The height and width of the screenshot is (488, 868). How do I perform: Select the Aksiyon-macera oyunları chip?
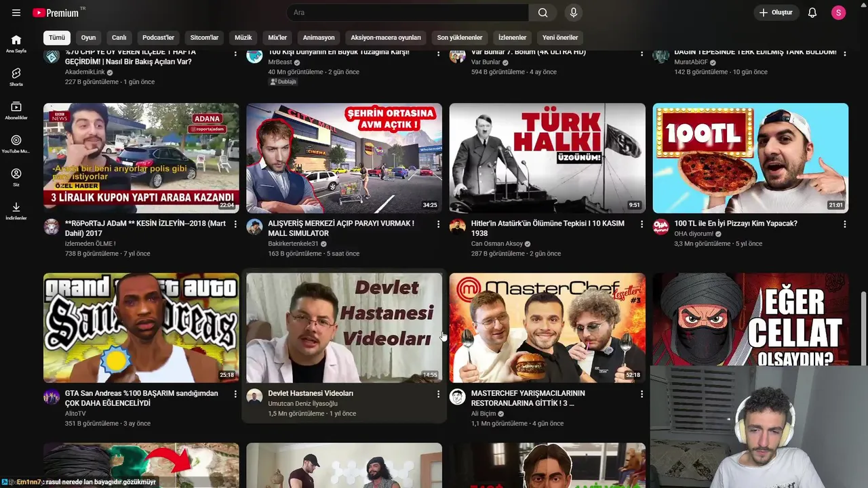point(386,37)
